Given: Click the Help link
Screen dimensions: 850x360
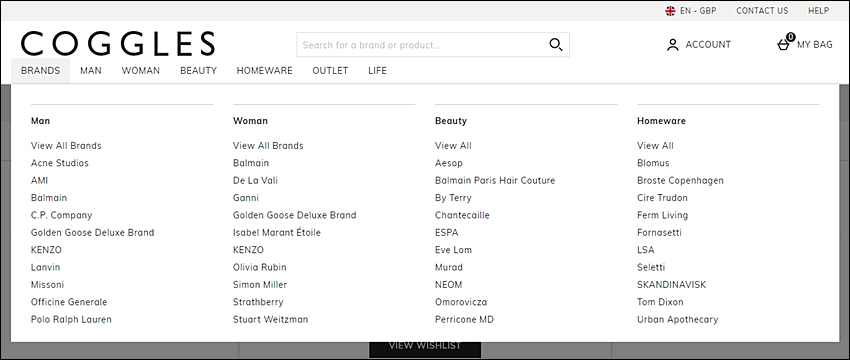Looking at the screenshot, I should click(819, 11).
